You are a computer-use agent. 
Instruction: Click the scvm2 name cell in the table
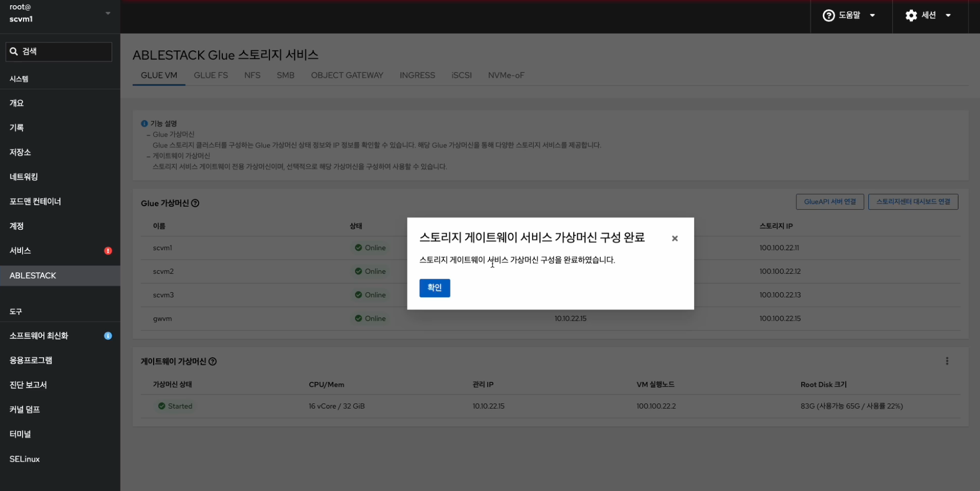(163, 272)
